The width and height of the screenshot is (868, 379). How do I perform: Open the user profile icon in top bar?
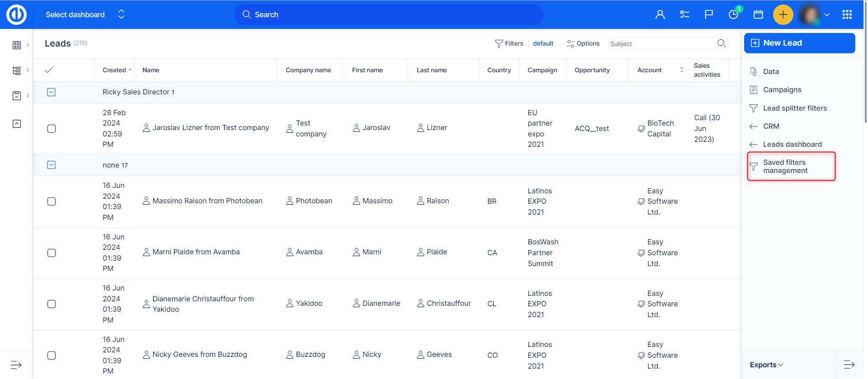[660, 14]
